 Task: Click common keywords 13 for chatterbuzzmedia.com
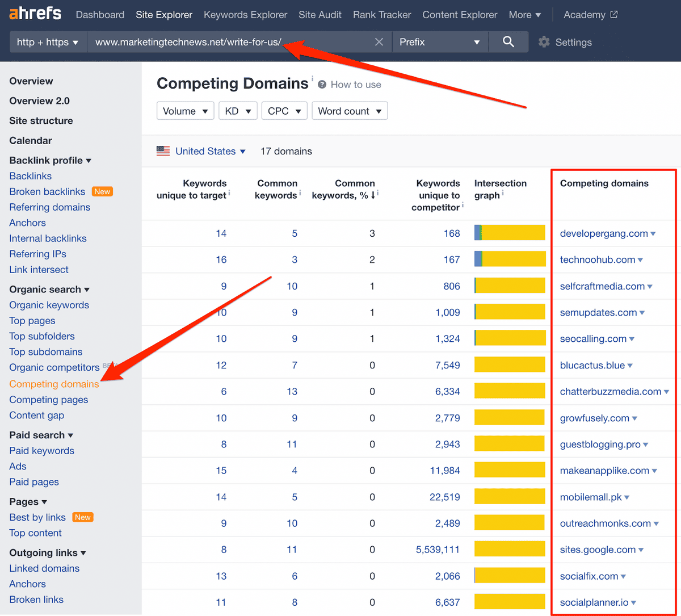(x=292, y=392)
